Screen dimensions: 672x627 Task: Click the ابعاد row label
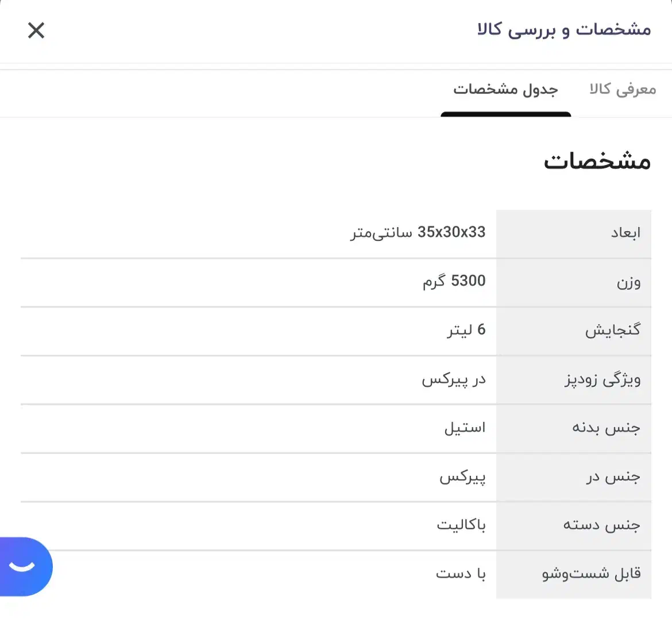(625, 233)
